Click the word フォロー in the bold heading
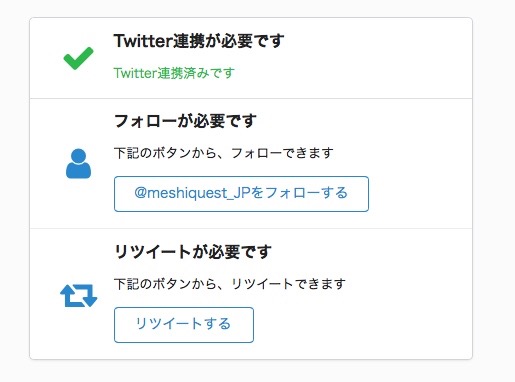The width and height of the screenshot is (515, 382). 145,121
